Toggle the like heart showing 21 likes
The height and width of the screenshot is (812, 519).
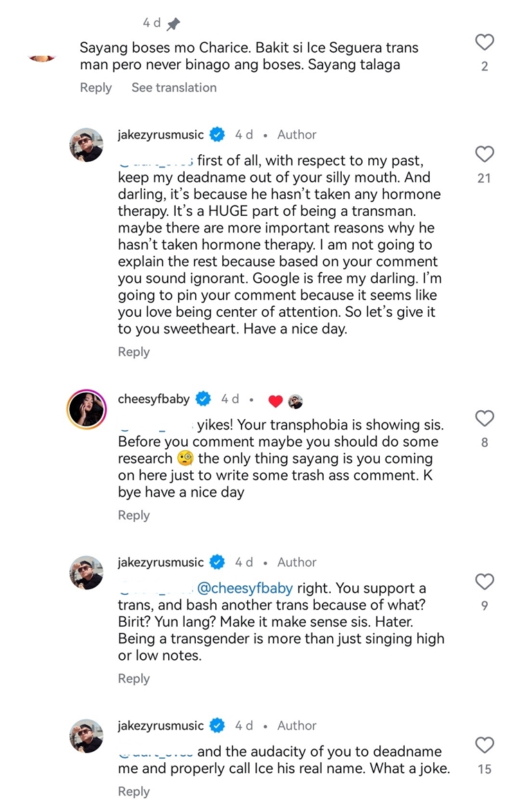click(x=484, y=154)
